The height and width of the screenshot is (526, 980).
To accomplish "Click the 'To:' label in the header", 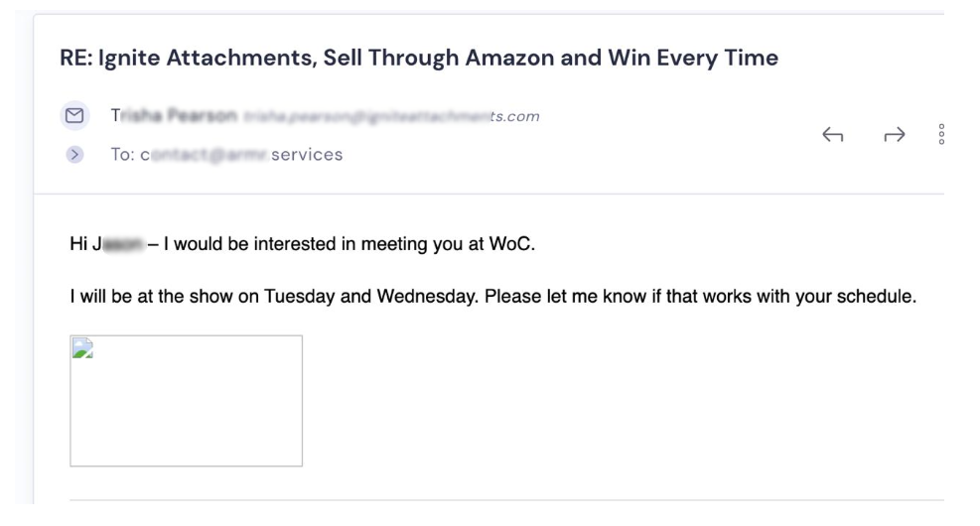I will pos(122,154).
